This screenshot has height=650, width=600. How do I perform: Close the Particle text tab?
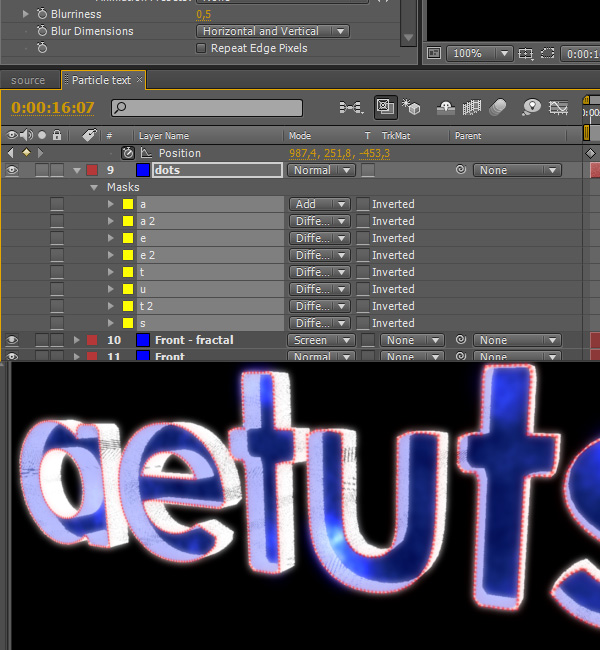click(140, 79)
